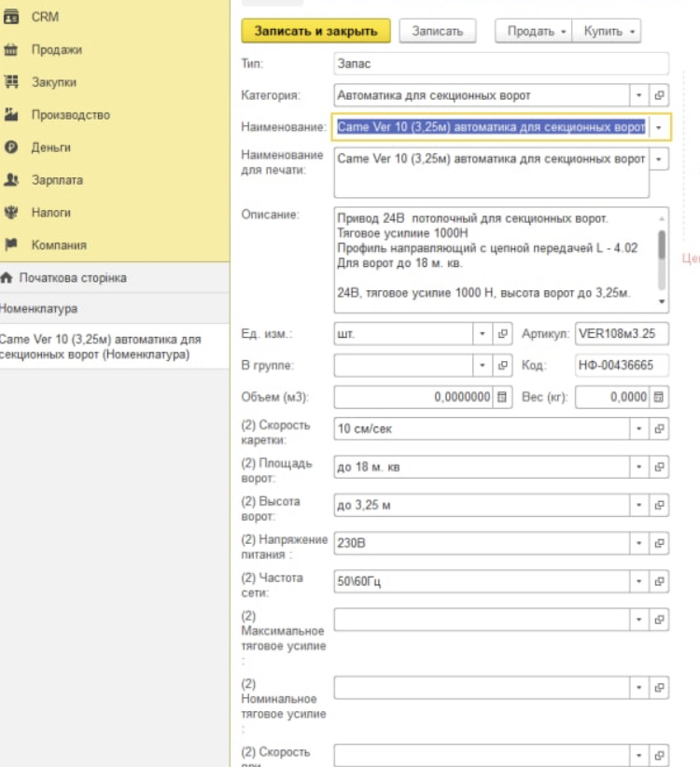Expand the Категория dropdown arrow

click(638, 95)
